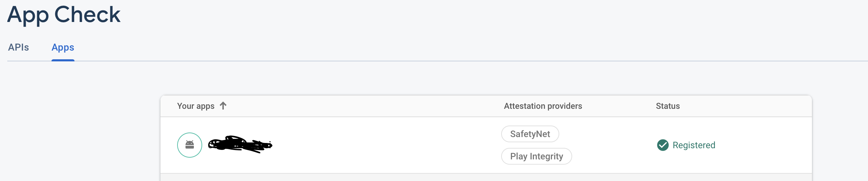Click the gray footer bar below the app row
The image size is (868, 181).
(486, 177)
